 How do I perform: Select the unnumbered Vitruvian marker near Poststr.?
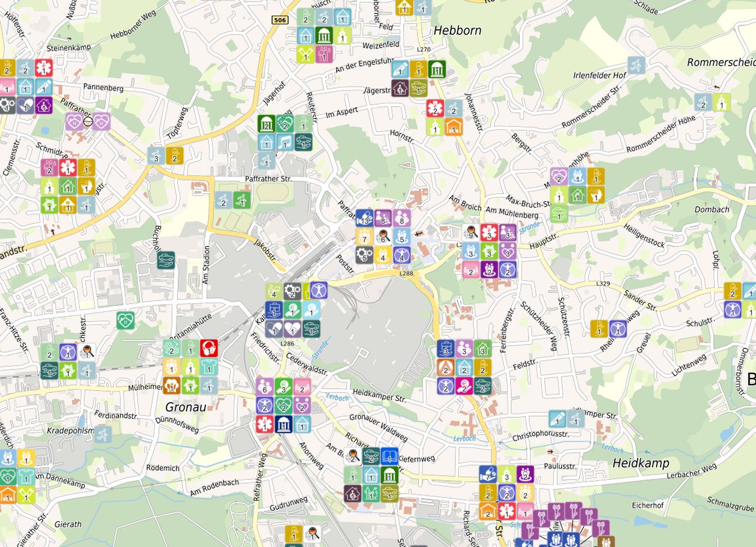click(x=318, y=290)
